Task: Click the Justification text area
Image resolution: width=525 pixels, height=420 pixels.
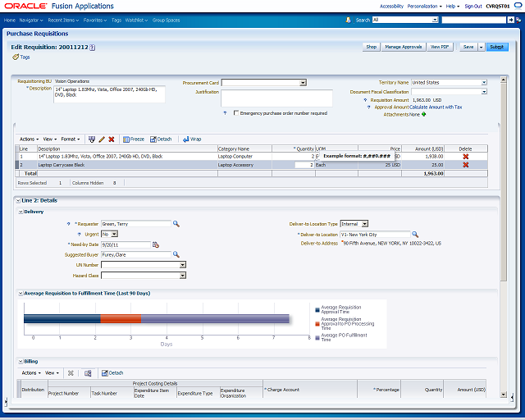Action: point(276,98)
